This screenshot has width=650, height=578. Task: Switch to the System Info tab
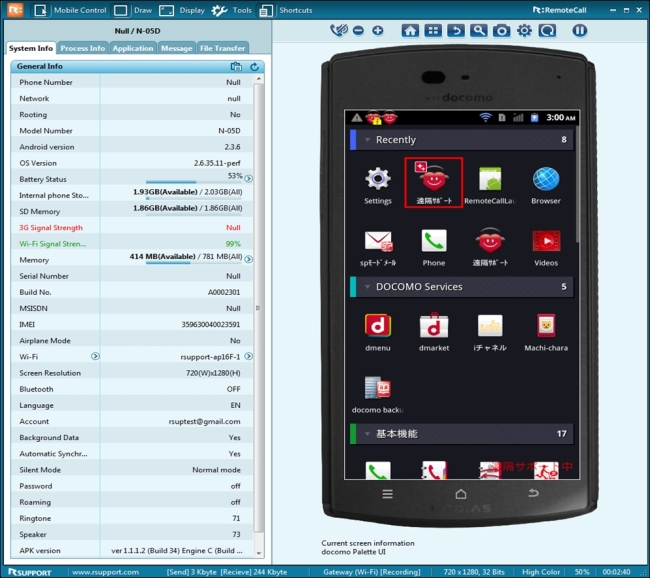click(x=31, y=48)
